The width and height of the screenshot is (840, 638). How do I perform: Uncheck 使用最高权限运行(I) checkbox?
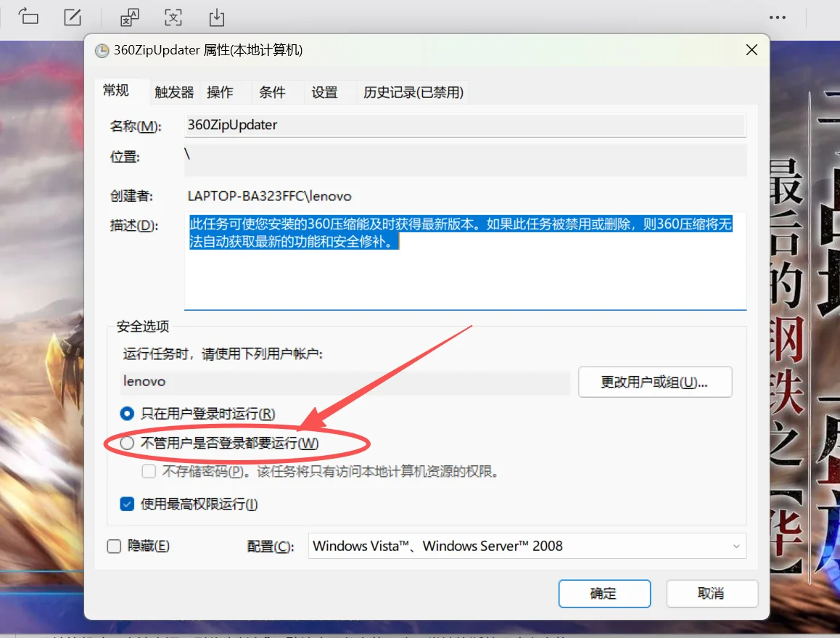tap(127, 504)
